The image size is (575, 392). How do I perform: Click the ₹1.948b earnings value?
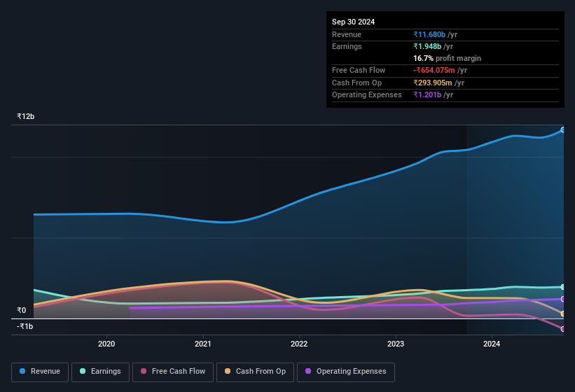[x=427, y=46]
